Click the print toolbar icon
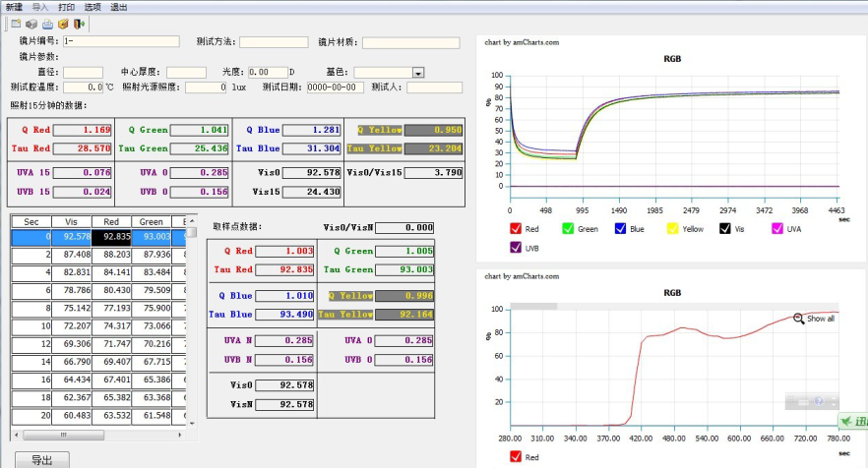This screenshot has width=868, height=468. pos(47,24)
